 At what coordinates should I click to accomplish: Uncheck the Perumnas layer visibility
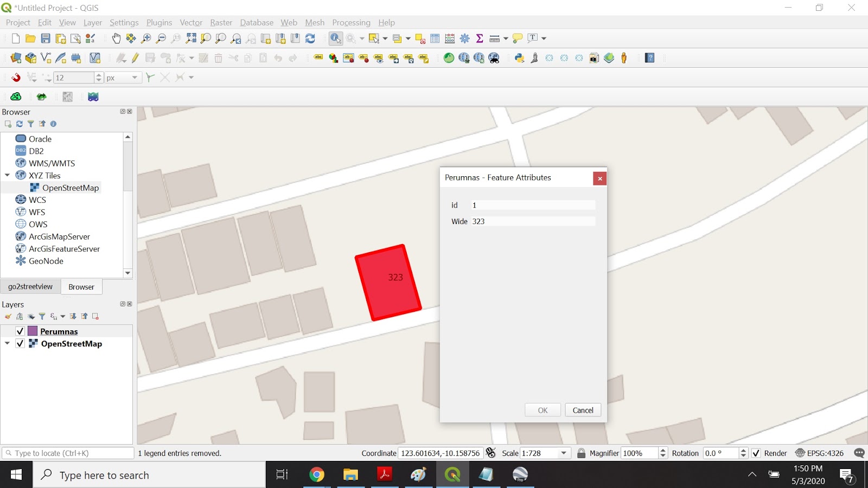(x=20, y=331)
